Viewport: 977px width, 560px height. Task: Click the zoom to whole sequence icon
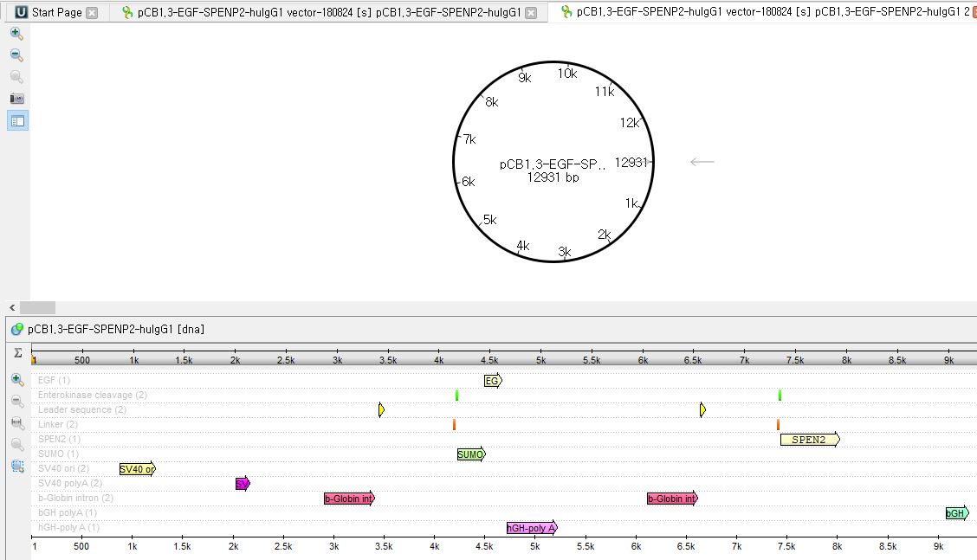coord(17,422)
